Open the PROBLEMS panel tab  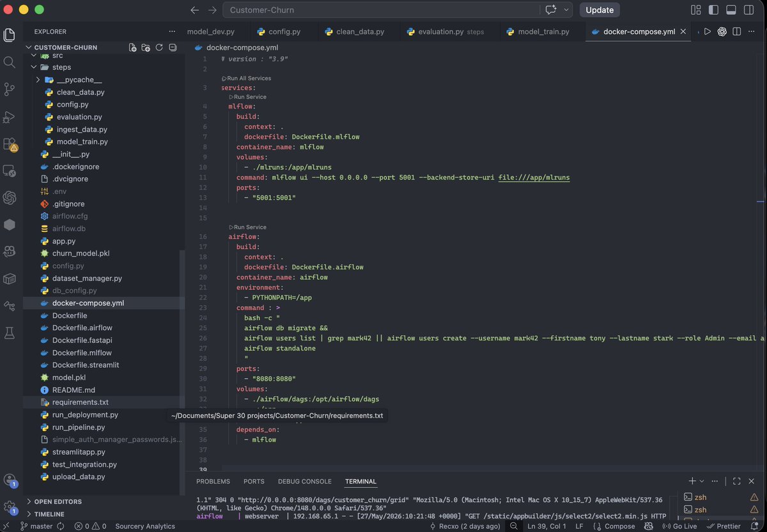tap(213, 482)
